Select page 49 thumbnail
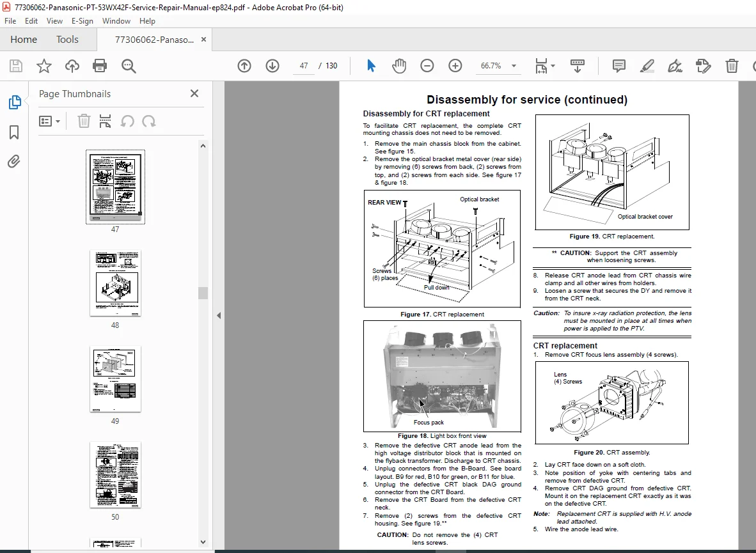Screen dimensions: 756x553 coord(115,379)
